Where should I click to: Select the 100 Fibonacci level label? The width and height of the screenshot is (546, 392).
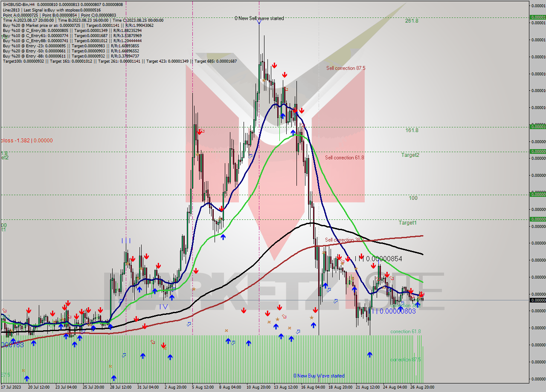click(413, 198)
